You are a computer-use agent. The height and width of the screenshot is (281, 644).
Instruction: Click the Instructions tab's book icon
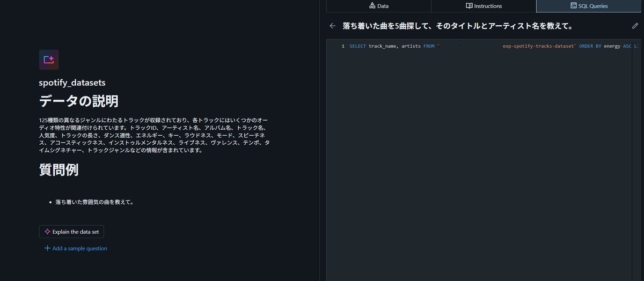[x=469, y=6]
